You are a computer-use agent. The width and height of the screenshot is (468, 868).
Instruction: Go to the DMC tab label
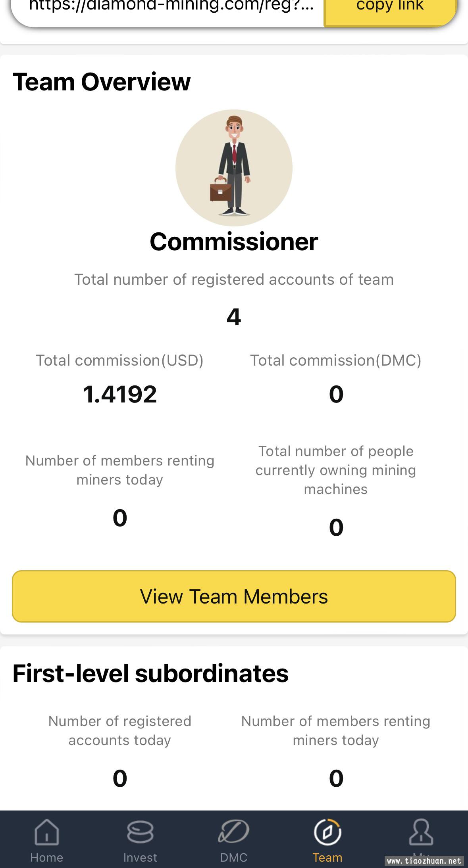click(x=234, y=857)
